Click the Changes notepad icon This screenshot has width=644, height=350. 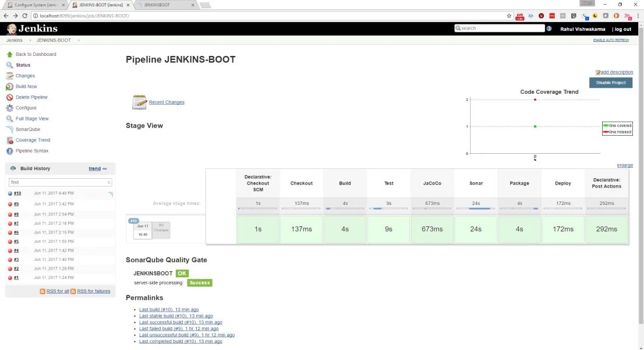[9, 76]
